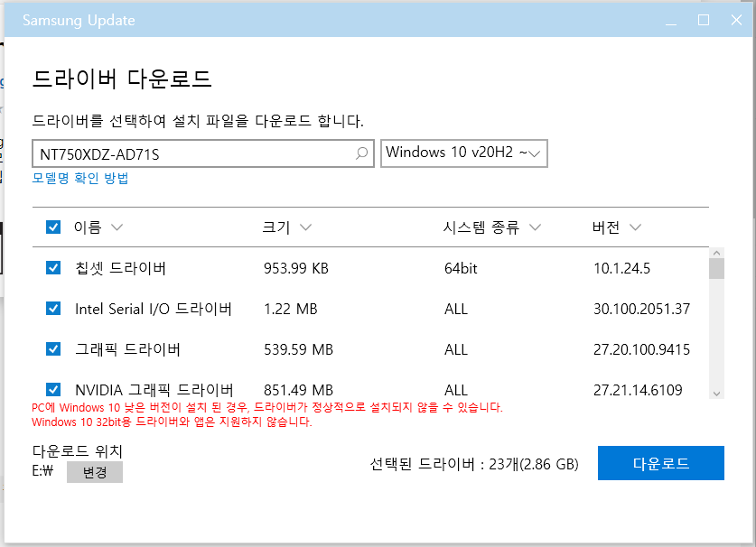This screenshot has width=756, height=547.
Task: Select the 칩셋 드라이버 row name
Action: 120,268
